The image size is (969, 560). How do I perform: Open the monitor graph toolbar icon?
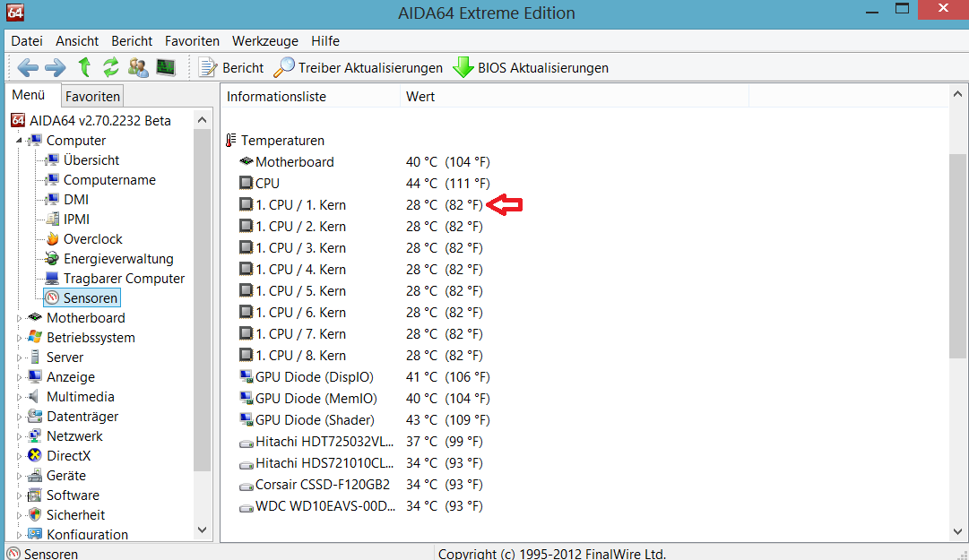pos(166,66)
